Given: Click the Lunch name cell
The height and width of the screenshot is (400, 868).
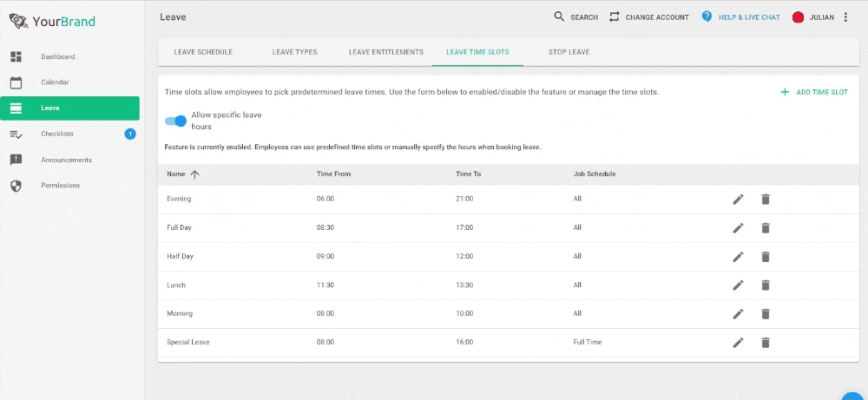Looking at the screenshot, I should pos(176,285).
